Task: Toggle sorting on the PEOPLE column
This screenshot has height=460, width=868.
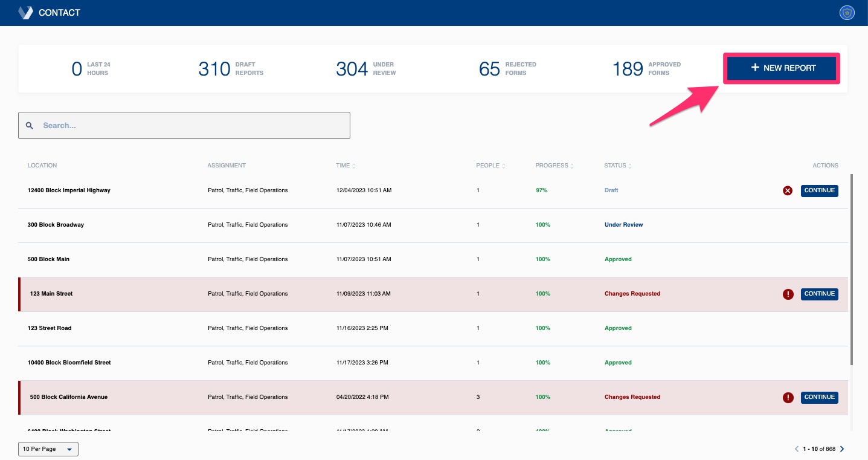Action: coord(503,165)
